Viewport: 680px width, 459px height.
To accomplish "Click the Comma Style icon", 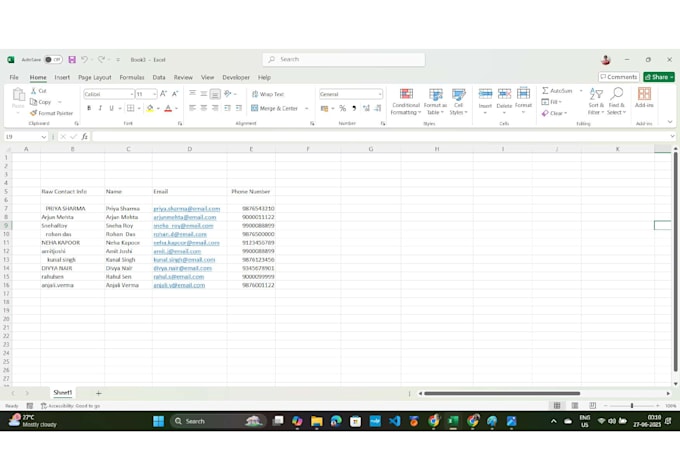I will (x=354, y=108).
